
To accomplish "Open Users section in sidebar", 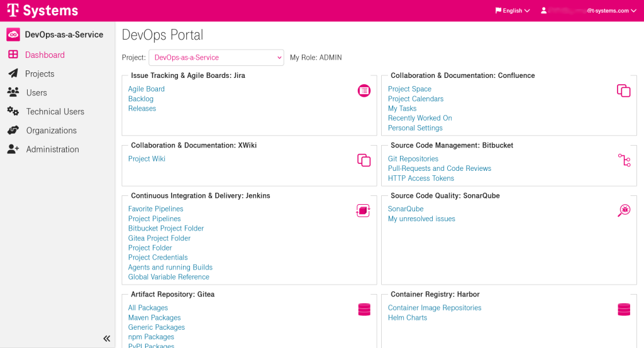I will [x=36, y=92].
